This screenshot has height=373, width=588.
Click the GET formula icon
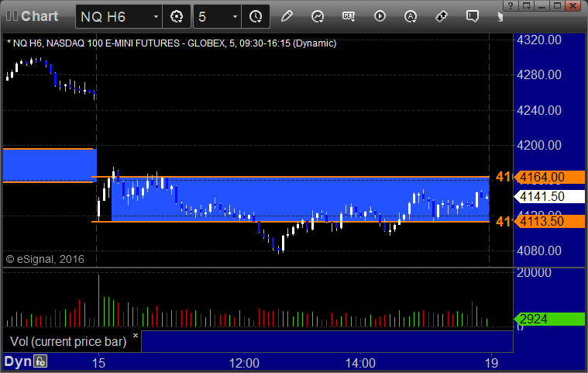pos(349,16)
